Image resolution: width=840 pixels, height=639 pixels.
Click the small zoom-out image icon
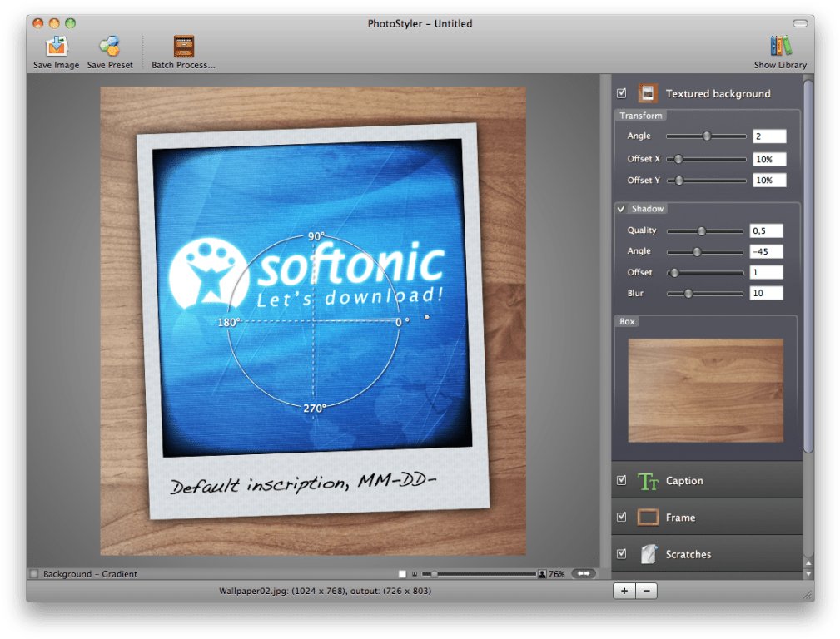coord(415,574)
